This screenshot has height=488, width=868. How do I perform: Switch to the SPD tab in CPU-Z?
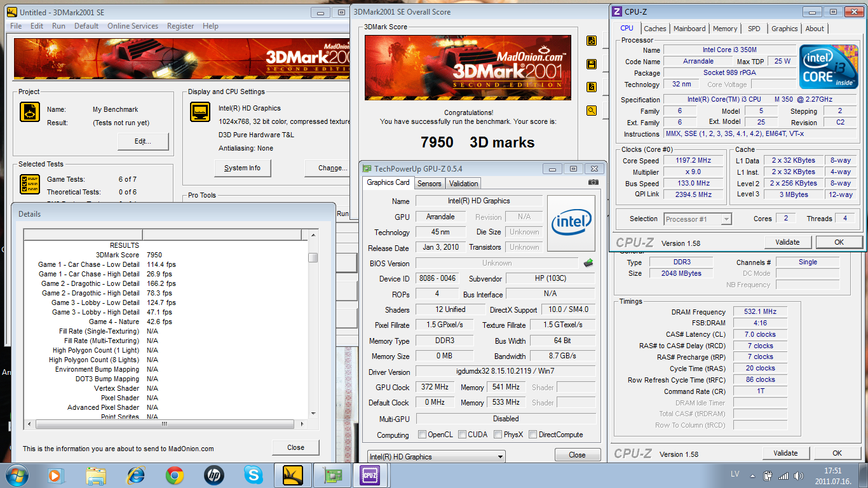pyautogui.click(x=754, y=29)
